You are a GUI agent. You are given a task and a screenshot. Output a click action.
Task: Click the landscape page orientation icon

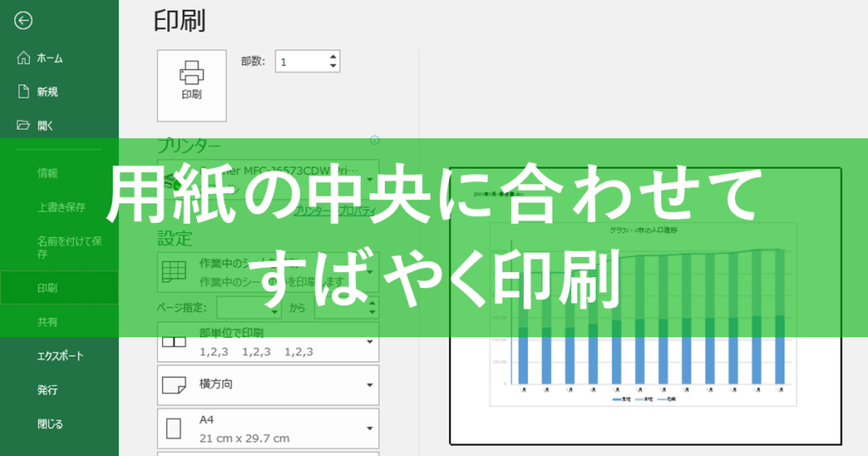pos(174,385)
